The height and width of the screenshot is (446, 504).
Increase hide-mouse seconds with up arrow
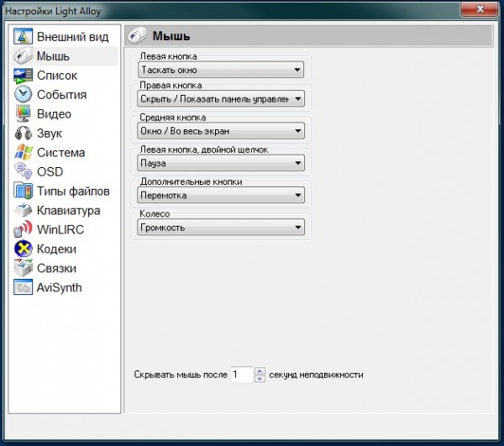point(260,370)
